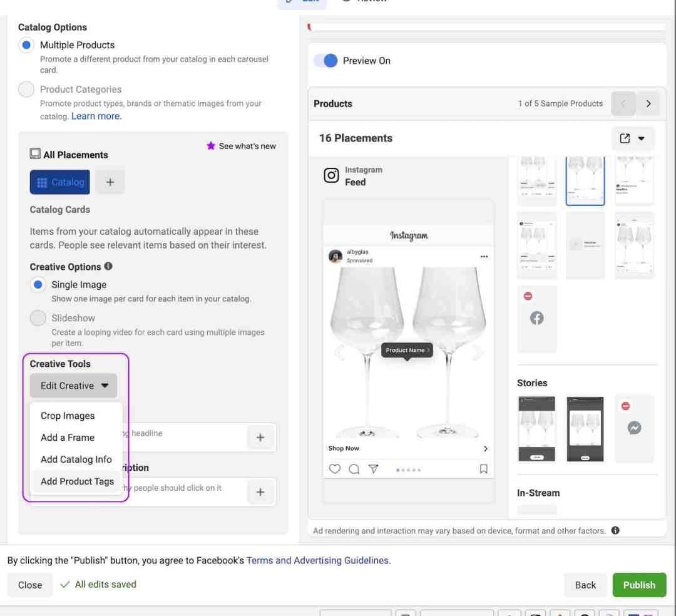Open the preview in a new window icon
The image size is (676, 616).
(x=625, y=138)
